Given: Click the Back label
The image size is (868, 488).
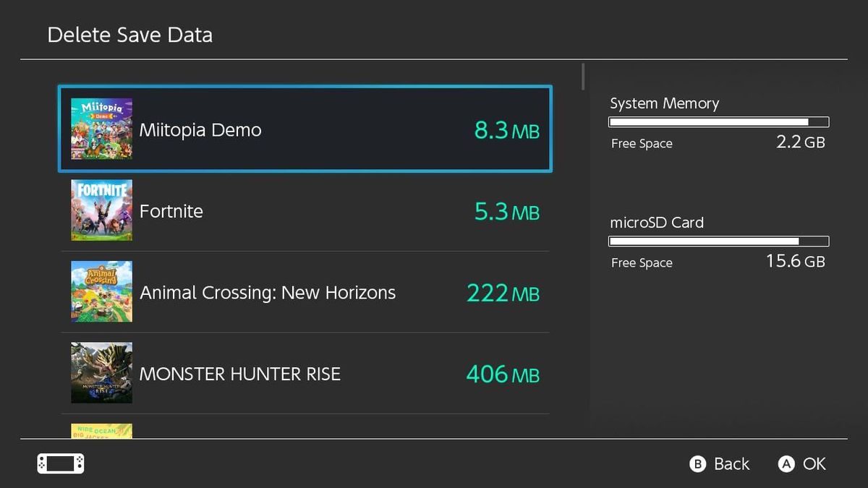Looking at the screenshot, I should coord(732,464).
